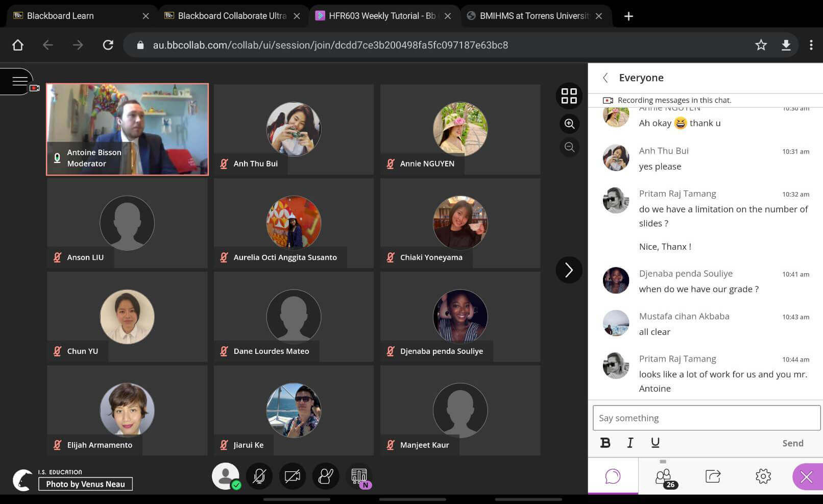This screenshot has width=823, height=504.
Task: Toggle microphone audio on
Action: coord(259,476)
